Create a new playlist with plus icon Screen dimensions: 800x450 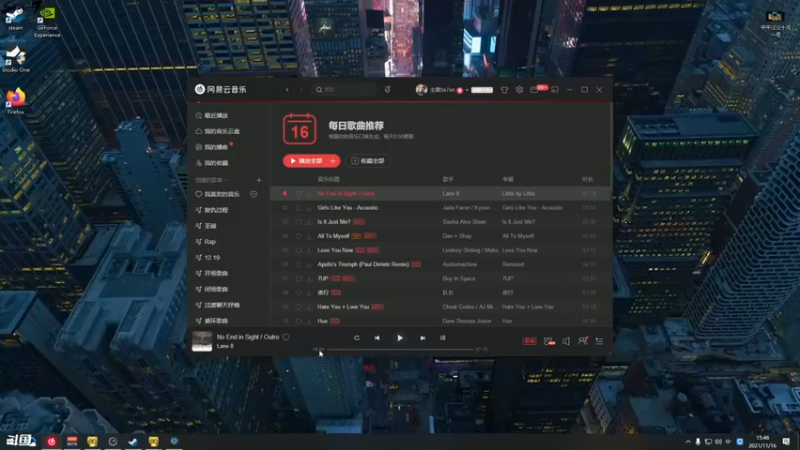259,180
